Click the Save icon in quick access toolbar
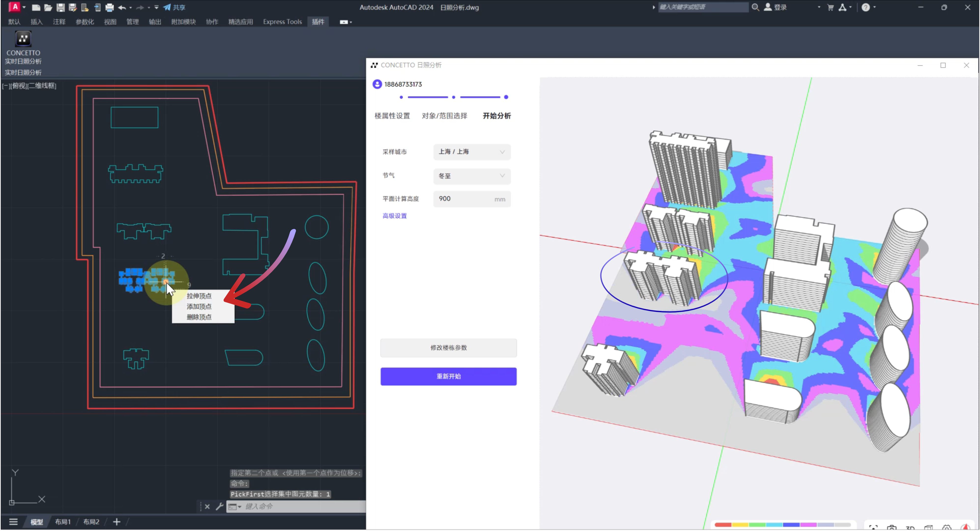The width and height of the screenshot is (980, 531). tap(60, 7)
